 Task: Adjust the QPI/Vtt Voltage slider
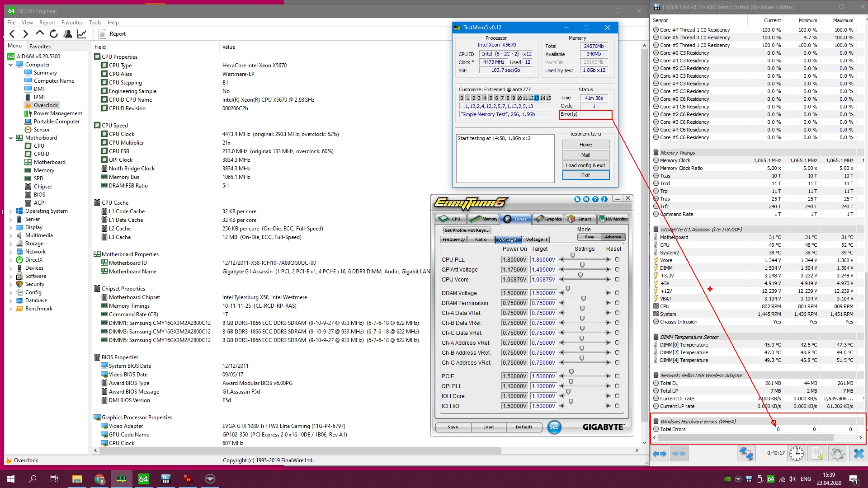click(582, 265)
